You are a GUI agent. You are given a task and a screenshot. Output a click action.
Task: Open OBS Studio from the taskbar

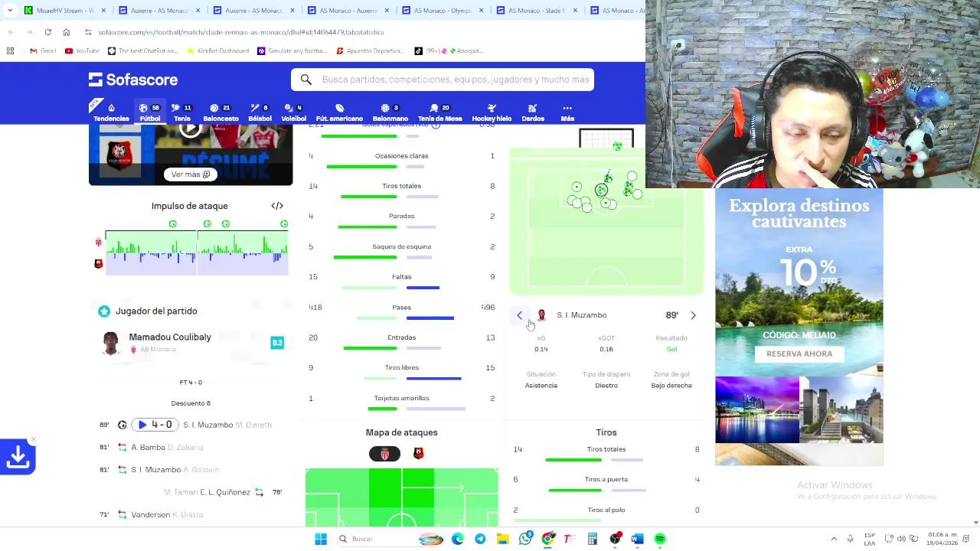pyautogui.click(x=615, y=539)
